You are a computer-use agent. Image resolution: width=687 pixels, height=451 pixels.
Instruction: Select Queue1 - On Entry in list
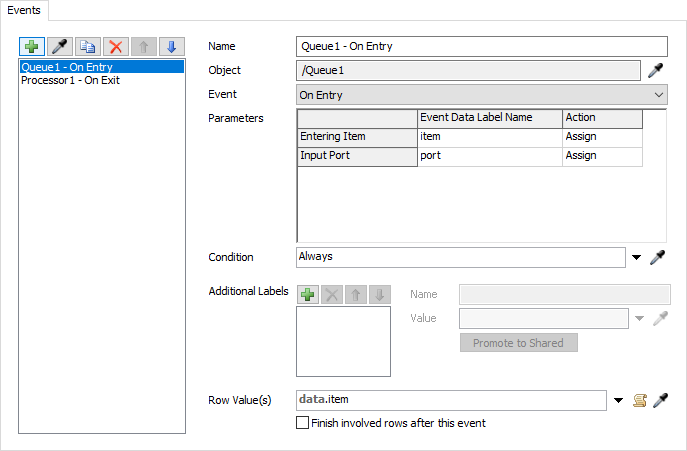[x=65, y=67]
